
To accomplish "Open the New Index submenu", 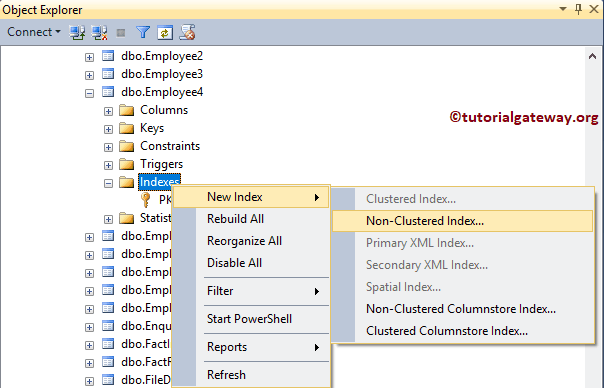I will [x=251, y=197].
